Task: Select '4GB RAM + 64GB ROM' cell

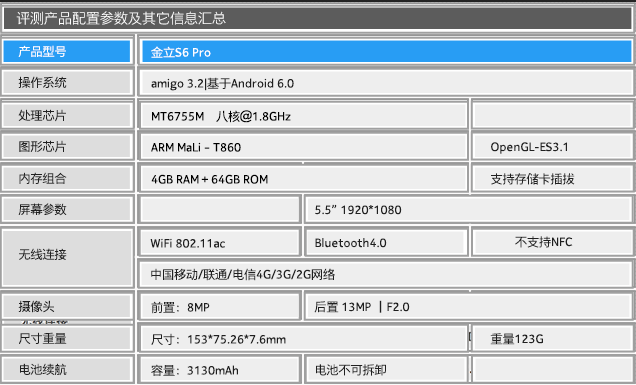Action: pos(304,179)
